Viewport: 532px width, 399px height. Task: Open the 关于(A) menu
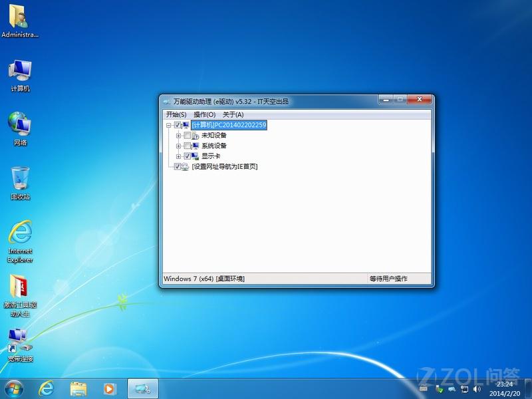[x=233, y=114]
